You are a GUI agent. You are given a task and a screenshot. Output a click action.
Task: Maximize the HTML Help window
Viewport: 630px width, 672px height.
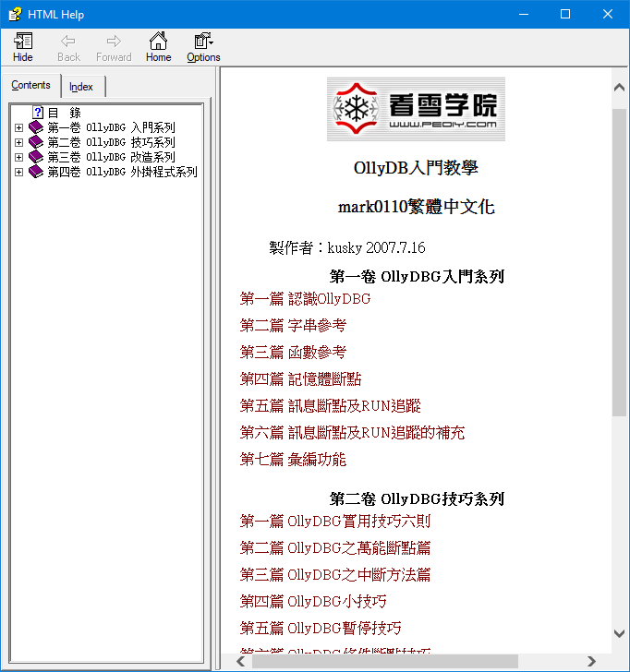[x=565, y=14]
